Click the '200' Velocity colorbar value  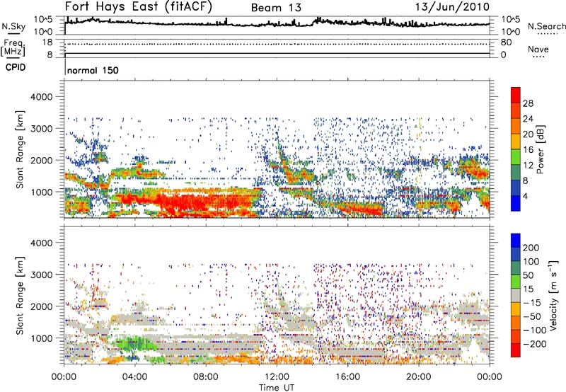(x=531, y=248)
